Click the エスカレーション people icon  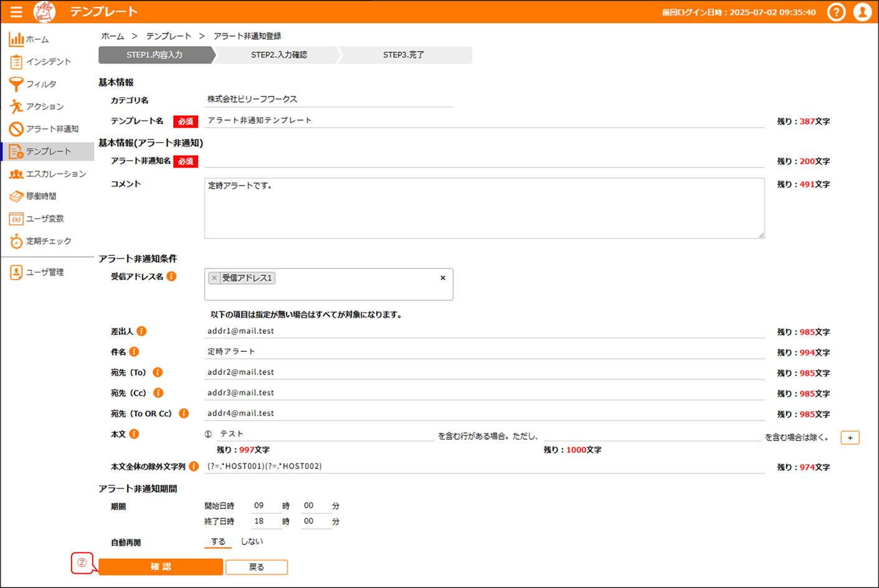[16, 174]
